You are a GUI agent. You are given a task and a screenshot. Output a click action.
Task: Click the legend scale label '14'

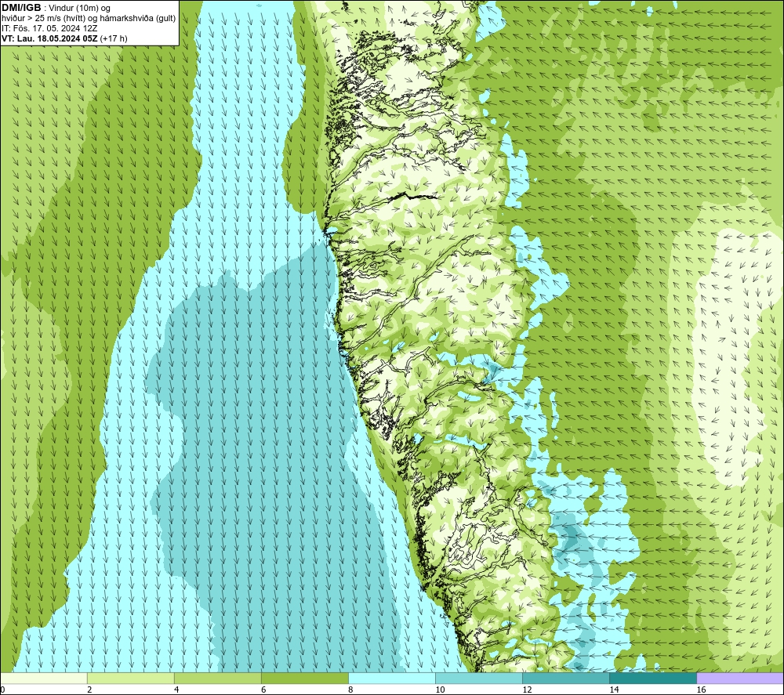614,690
